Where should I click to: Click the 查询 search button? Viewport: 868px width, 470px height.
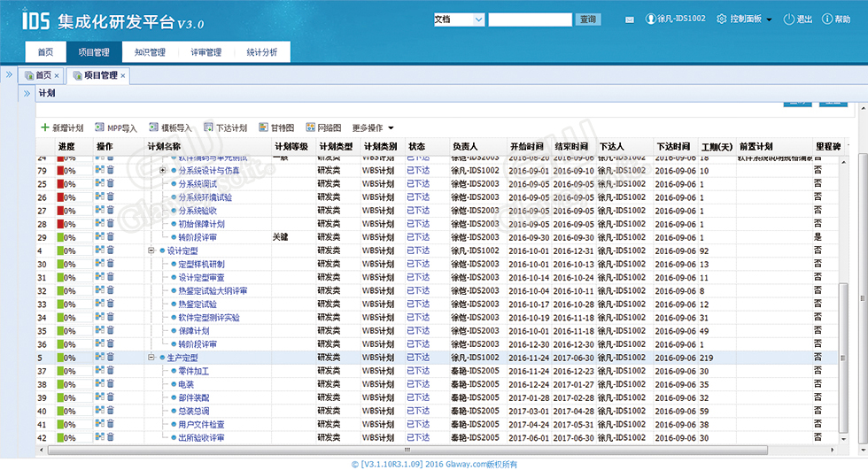pos(588,19)
